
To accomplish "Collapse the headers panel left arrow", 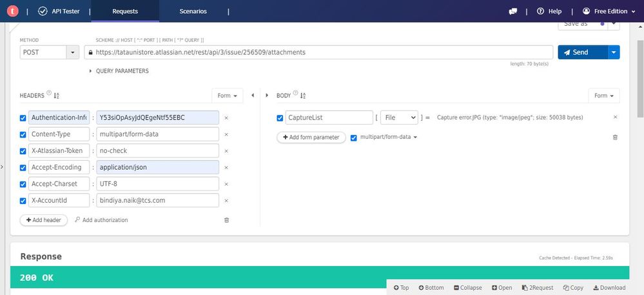I will 253,96.
